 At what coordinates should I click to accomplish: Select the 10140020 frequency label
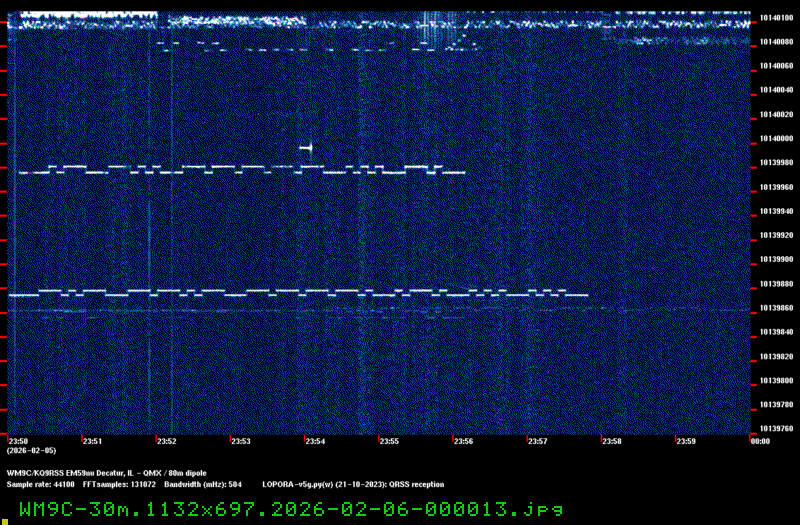tap(776, 114)
